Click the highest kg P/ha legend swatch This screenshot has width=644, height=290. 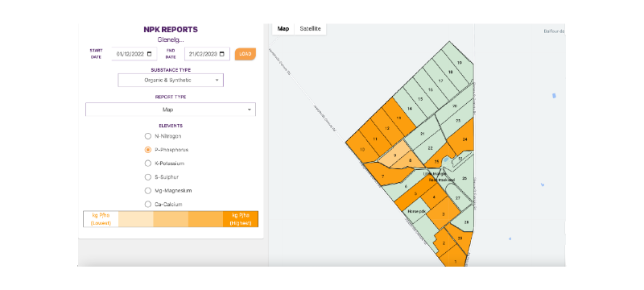click(x=241, y=219)
